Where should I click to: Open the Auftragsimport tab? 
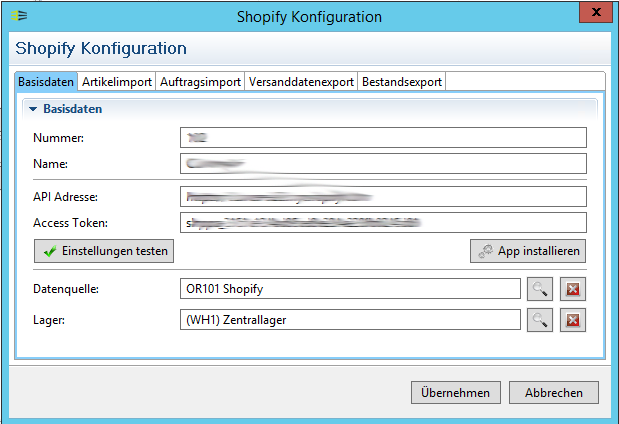click(x=200, y=82)
